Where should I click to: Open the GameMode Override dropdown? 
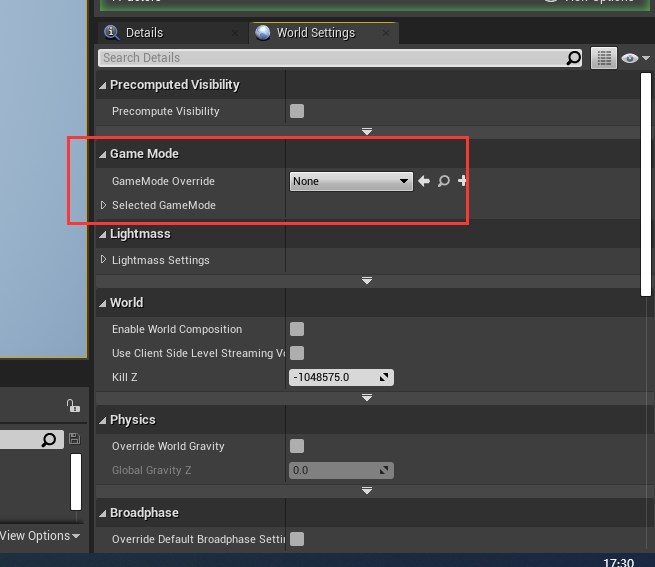click(x=351, y=181)
